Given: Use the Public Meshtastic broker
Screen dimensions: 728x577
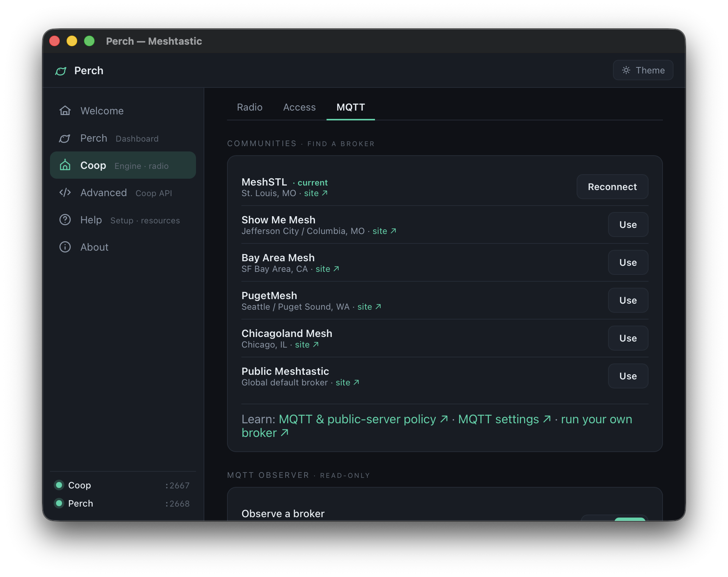Looking at the screenshot, I should click(x=628, y=376).
